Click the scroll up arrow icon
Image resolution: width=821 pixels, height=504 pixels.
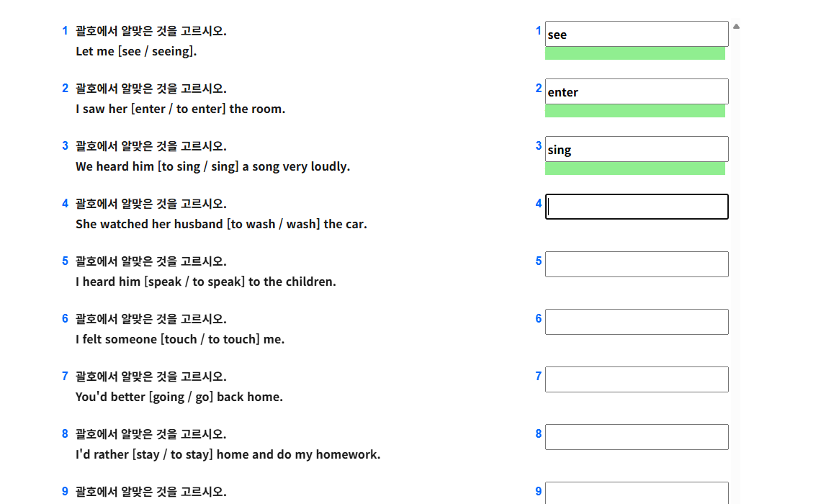(736, 26)
